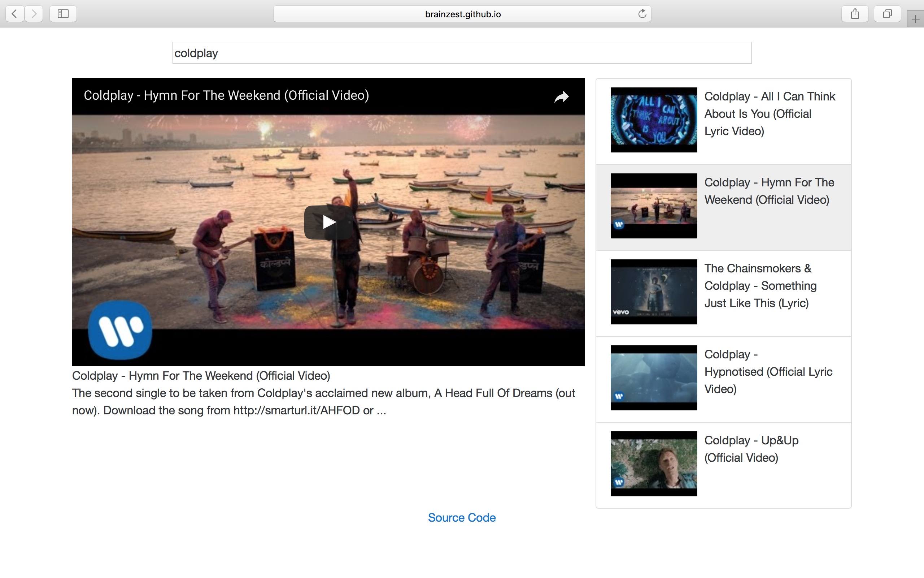924x578 pixels.
Task: Go back with Safari's back arrow
Action: point(14,14)
